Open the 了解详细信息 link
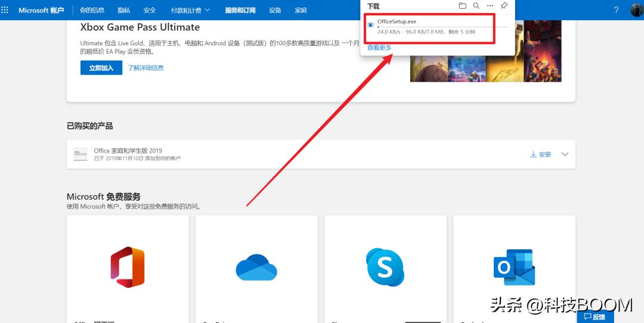The height and width of the screenshot is (323, 644). click(x=145, y=68)
